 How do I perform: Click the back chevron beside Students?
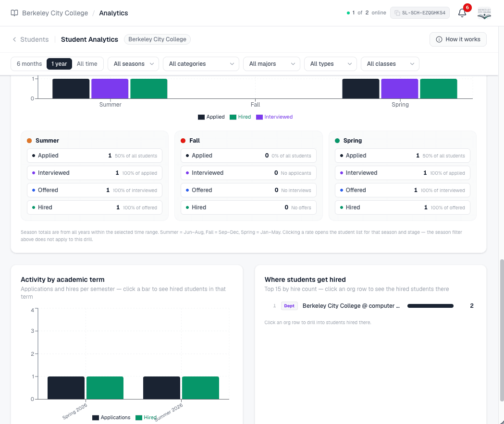(x=14, y=39)
